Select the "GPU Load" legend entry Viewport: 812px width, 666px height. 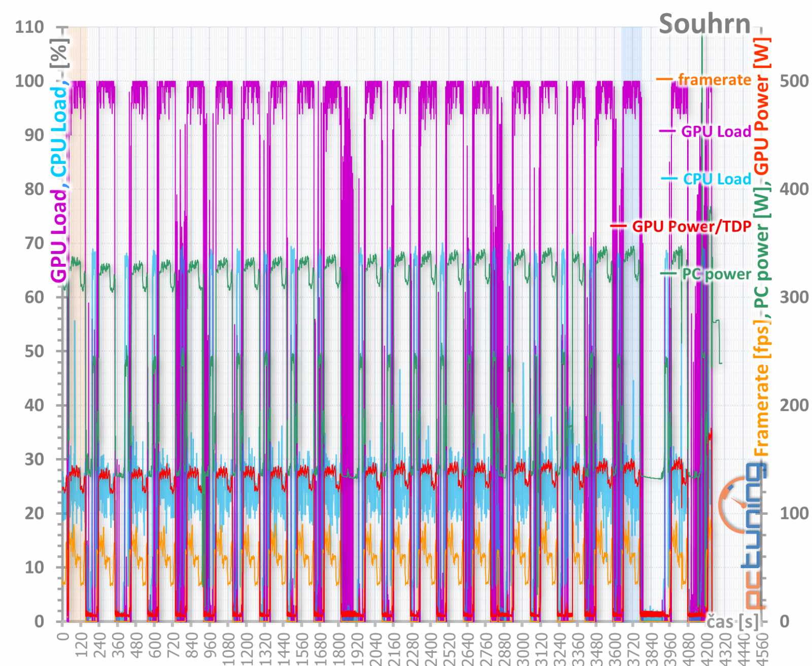click(x=716, y=131)
